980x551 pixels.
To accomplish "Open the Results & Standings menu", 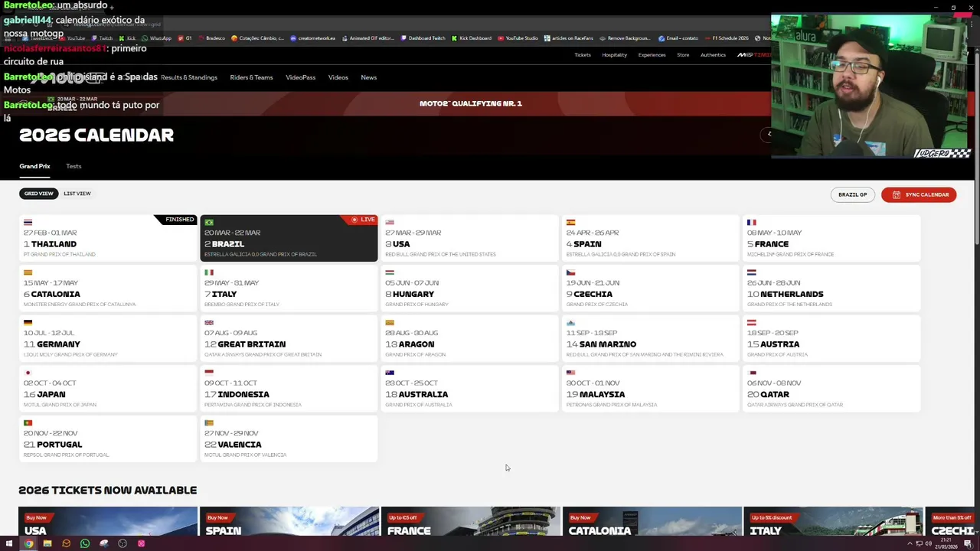I will pos(188,77).
